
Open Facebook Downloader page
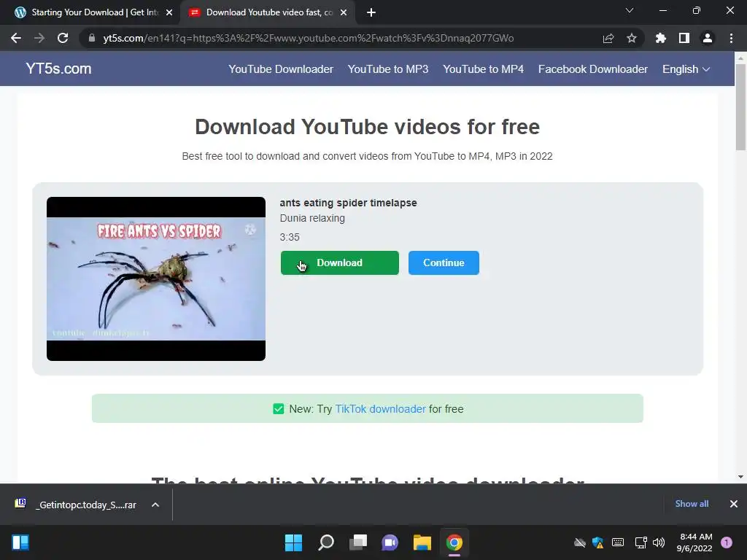click(592, 69)
